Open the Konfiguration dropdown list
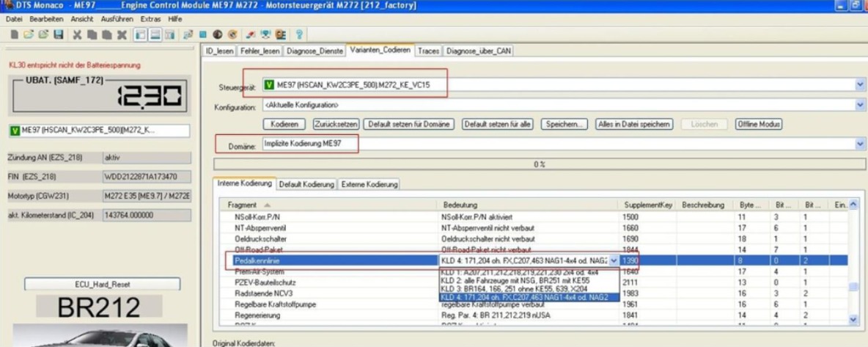 click(x=860, y=105)
